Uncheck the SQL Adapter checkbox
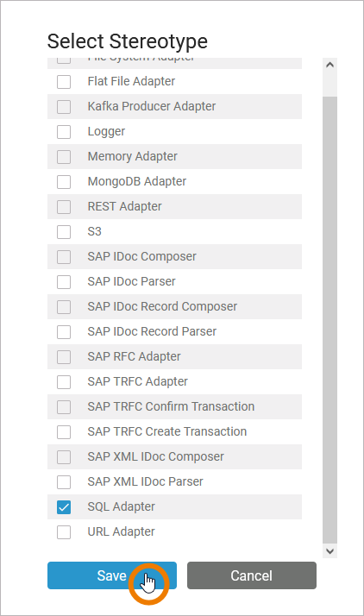 [64, 507]
